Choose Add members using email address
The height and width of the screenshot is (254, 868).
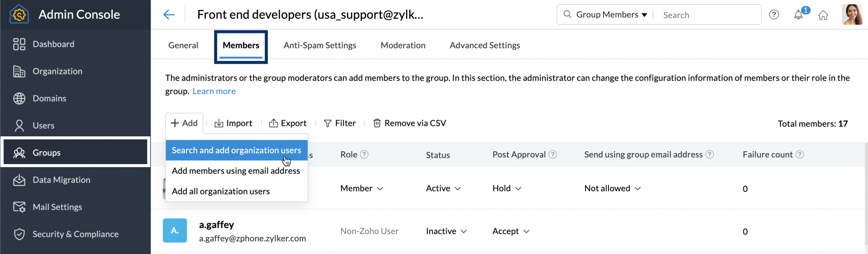coord(237,171)
